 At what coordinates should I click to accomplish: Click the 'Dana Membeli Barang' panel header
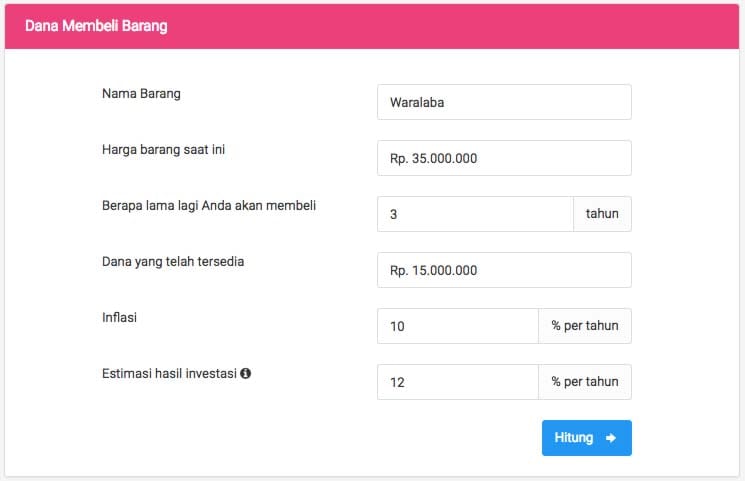96,27
